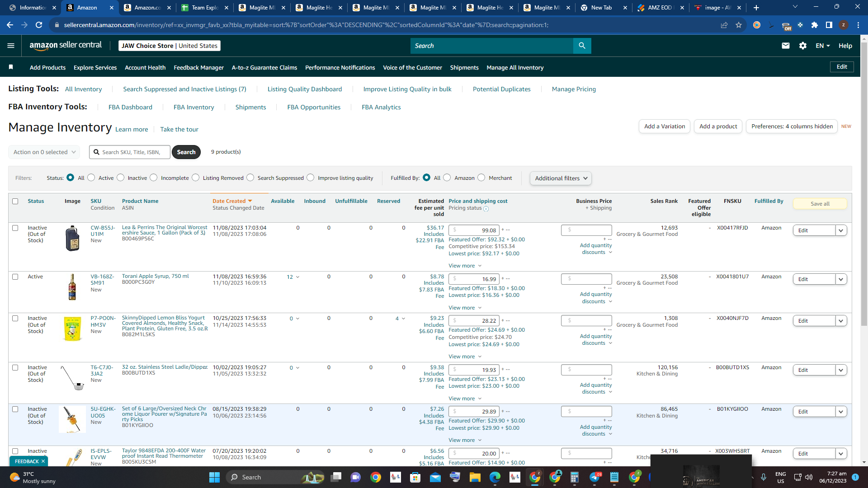Open the Listing Quality Dashboard link

click(x=305, y=89)
